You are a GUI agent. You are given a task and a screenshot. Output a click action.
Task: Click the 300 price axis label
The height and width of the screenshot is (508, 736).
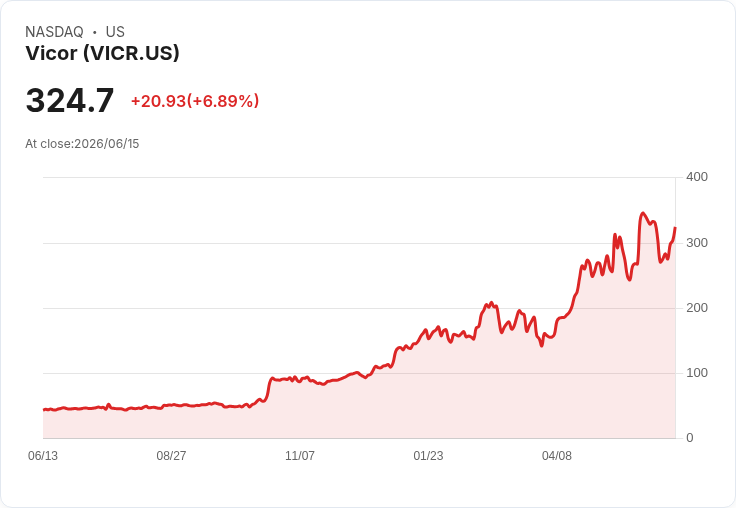[697, 243]
